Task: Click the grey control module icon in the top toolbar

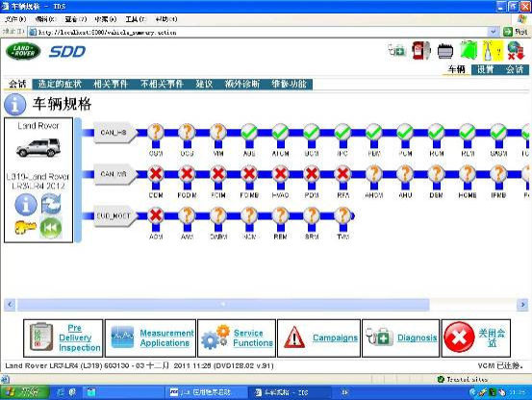Action: coord(445,51)
